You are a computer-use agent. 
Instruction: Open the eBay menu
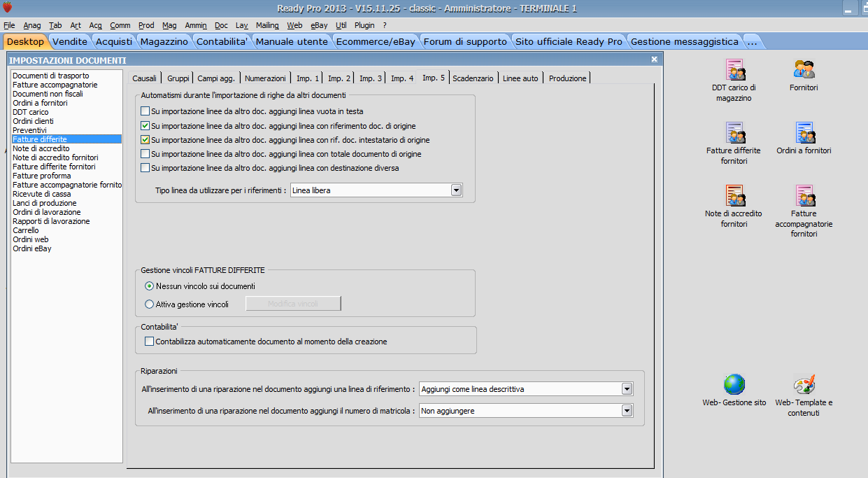319,25
